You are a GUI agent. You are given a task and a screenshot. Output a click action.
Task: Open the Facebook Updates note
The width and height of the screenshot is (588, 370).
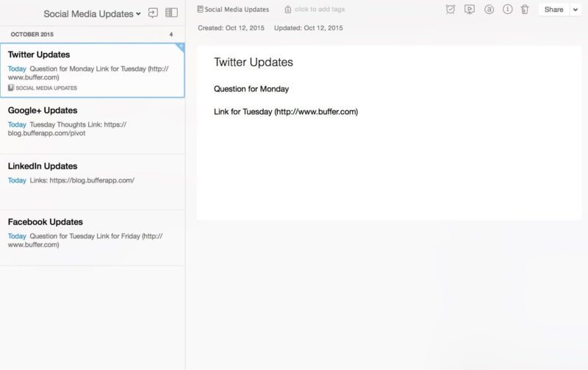click(x=93, y=238)
